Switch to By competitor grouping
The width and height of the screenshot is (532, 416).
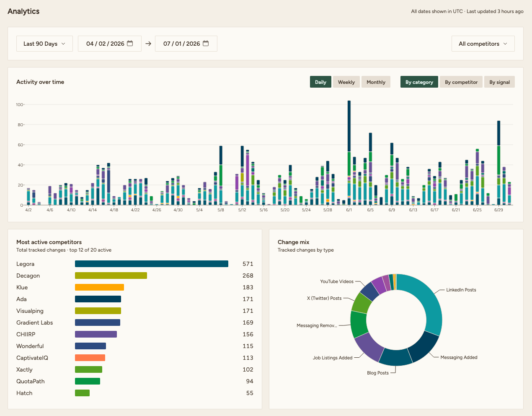pos(461,82)
